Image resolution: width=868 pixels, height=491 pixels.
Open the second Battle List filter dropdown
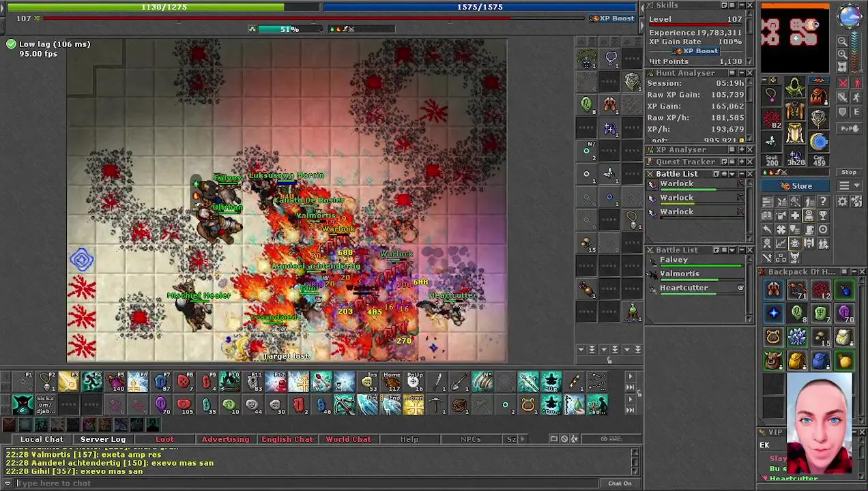click(732, 250)
